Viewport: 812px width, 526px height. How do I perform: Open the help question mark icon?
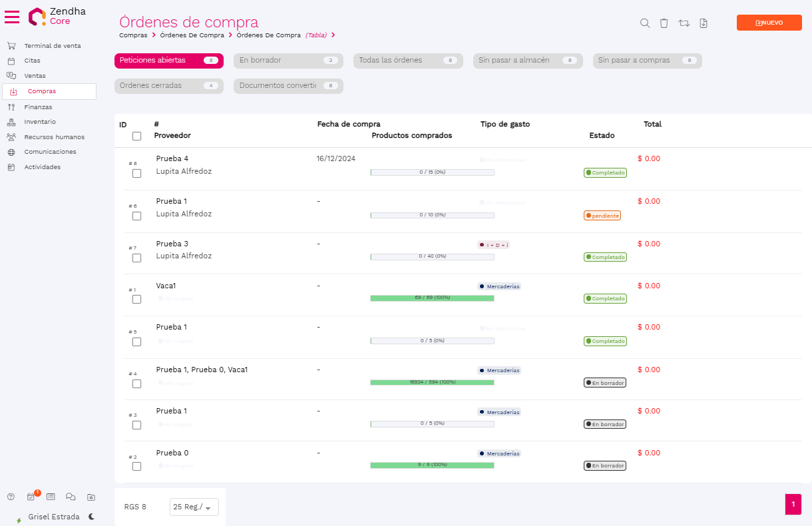11,497
